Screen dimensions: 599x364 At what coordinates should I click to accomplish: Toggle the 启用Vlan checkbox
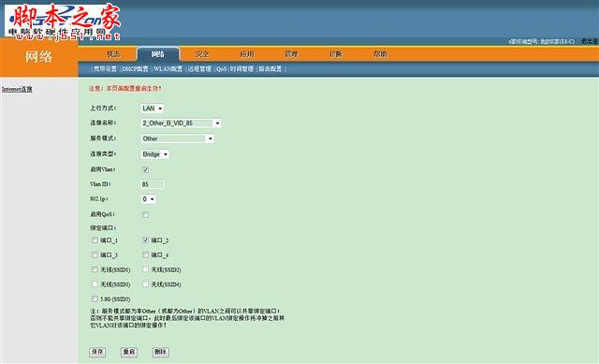point(146,169)
